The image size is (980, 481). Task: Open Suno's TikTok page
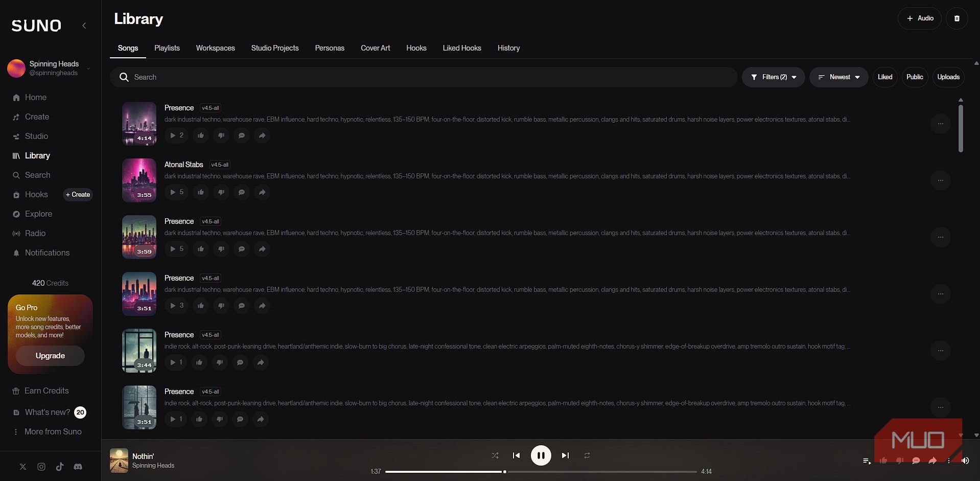[x=60, y=467]
